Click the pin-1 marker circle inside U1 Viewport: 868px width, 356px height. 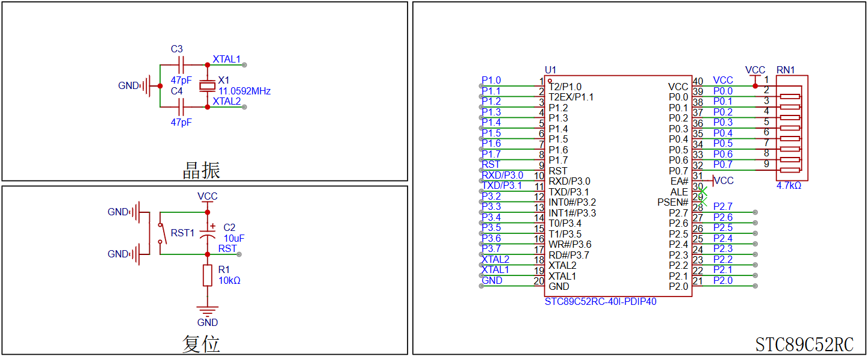pyautogui.click(x=550, y=81)
